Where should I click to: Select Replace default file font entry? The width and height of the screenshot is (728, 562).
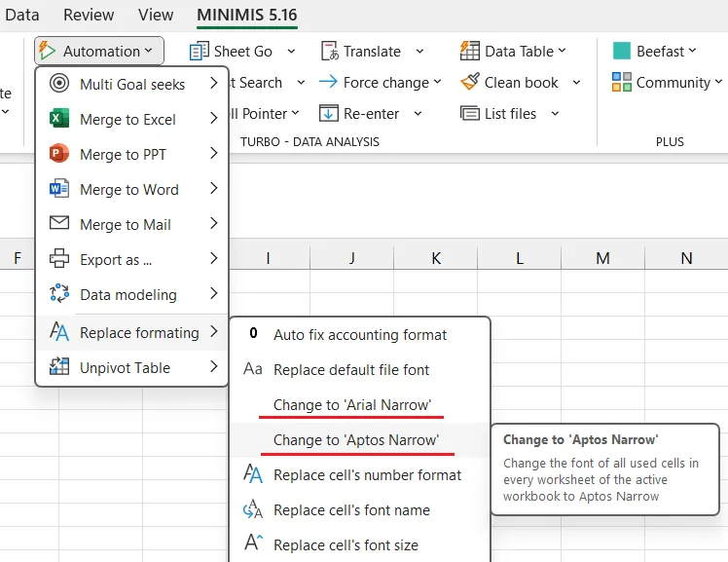coord(360,370)
